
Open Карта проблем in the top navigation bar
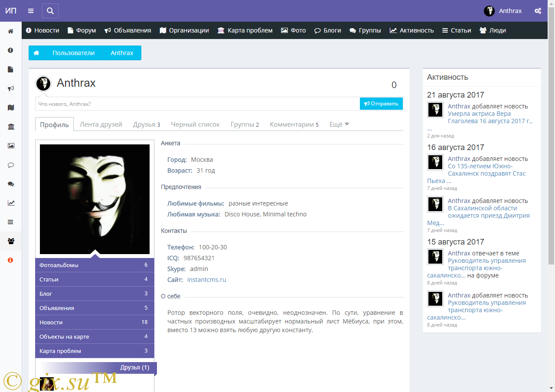245,30
